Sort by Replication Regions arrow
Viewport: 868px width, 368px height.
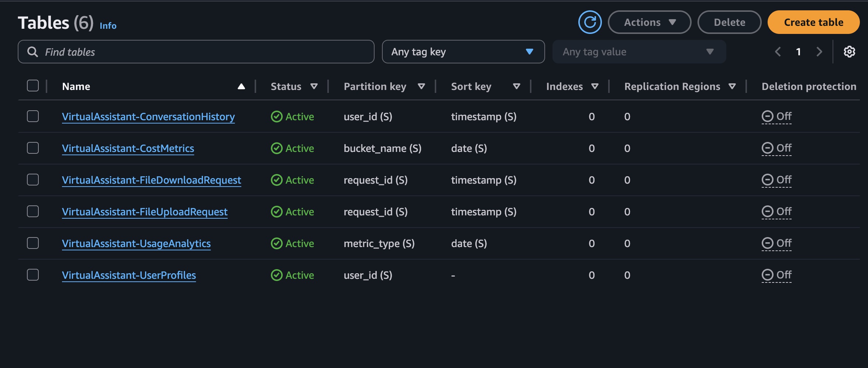(732, 86)
